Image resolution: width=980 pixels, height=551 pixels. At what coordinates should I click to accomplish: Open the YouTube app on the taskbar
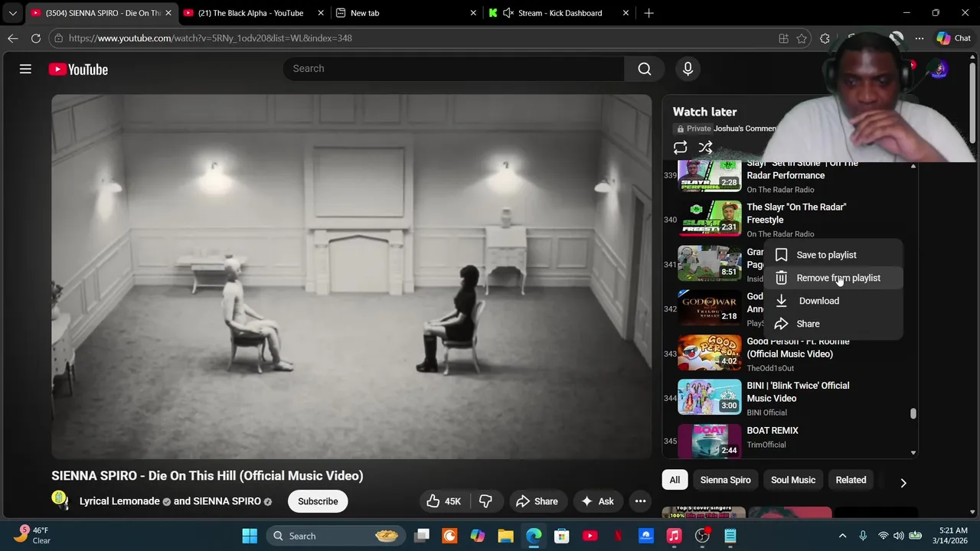tap(590, 536)
